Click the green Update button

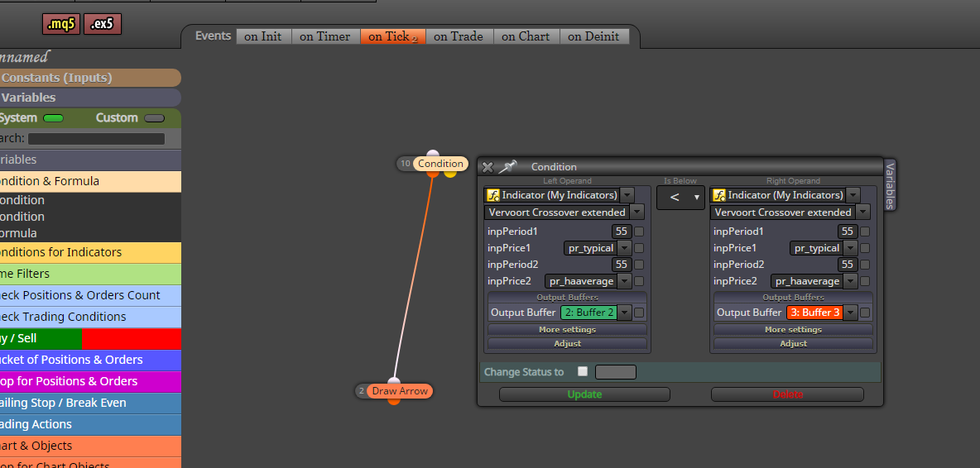(x=584, y=394)
